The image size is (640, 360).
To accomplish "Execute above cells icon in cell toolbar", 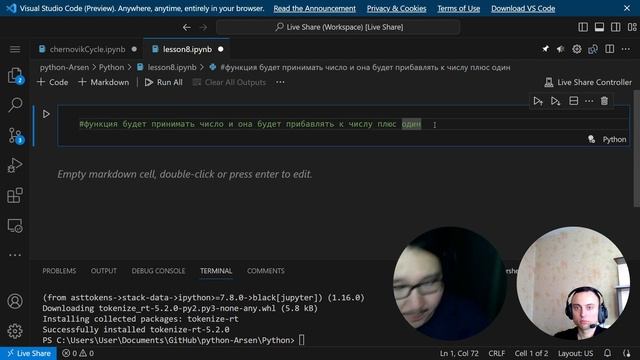I will point(538,101).
